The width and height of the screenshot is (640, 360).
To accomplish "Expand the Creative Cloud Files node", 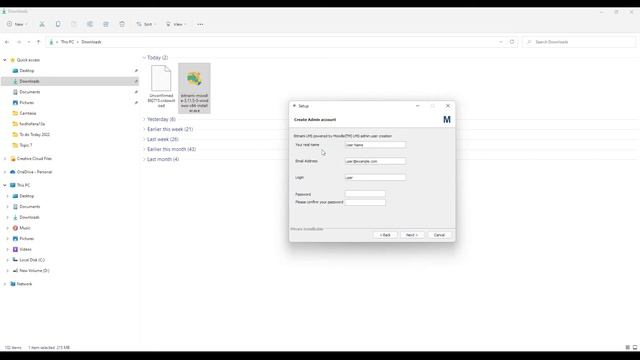I will [x=5, y=158].
